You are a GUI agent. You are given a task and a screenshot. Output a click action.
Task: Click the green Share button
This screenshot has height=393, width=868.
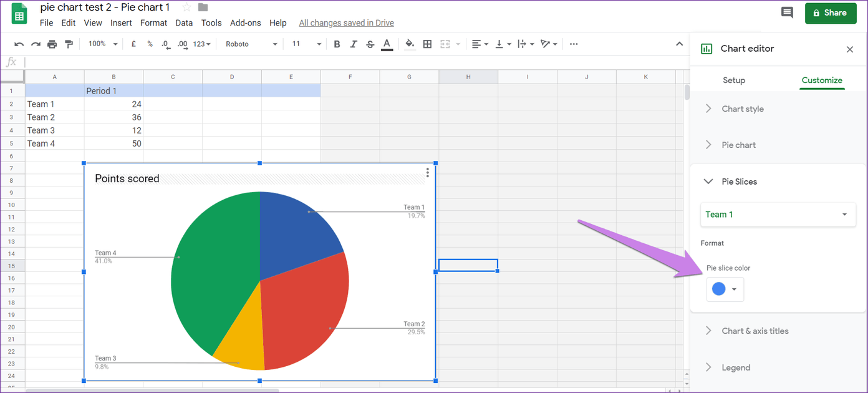[831, 13]
